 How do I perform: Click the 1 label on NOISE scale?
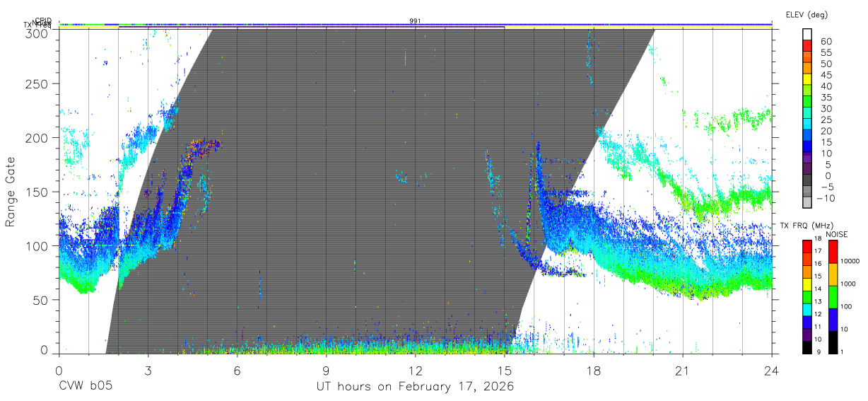tap(841, 351)
